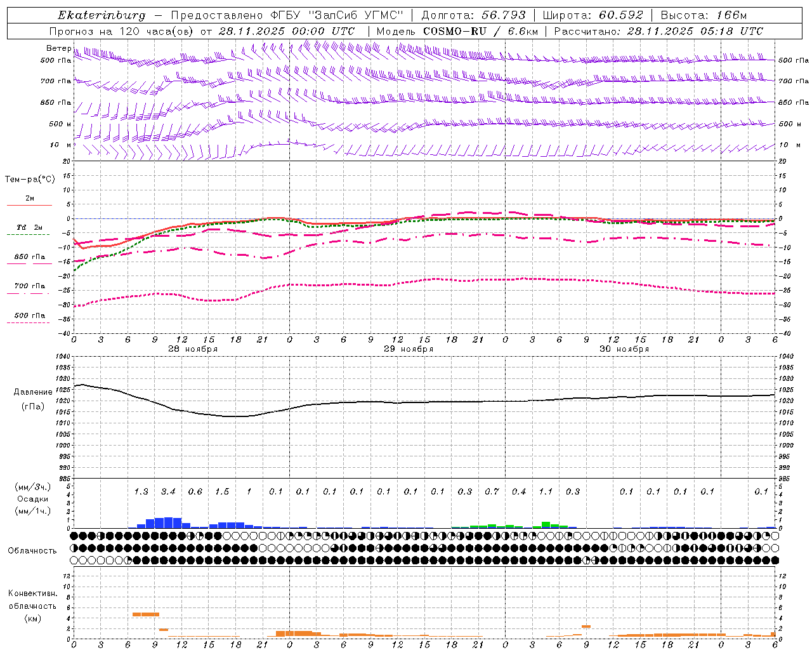
Task: Click the 'Облачность' cloud cover label
Action: pos(32,550)
